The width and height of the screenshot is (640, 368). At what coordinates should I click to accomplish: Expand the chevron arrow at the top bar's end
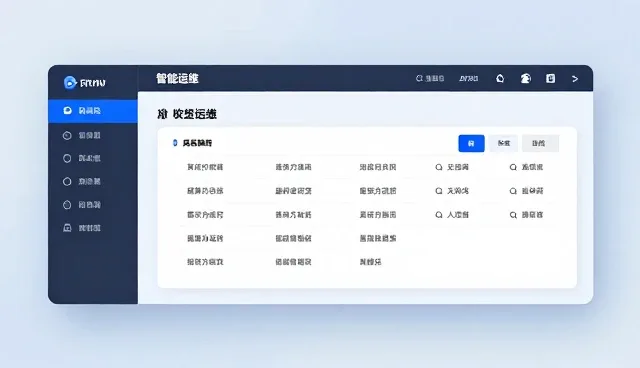click(575, 79)
